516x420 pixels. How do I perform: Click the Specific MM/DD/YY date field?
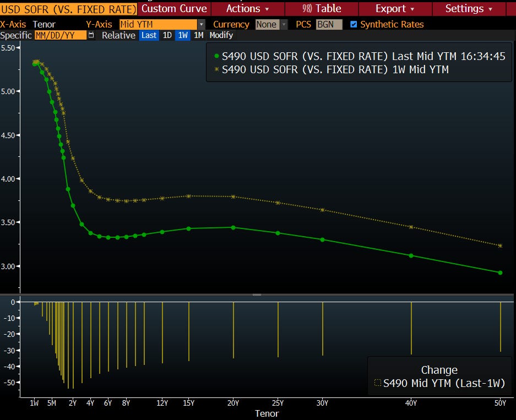(61, 35)
